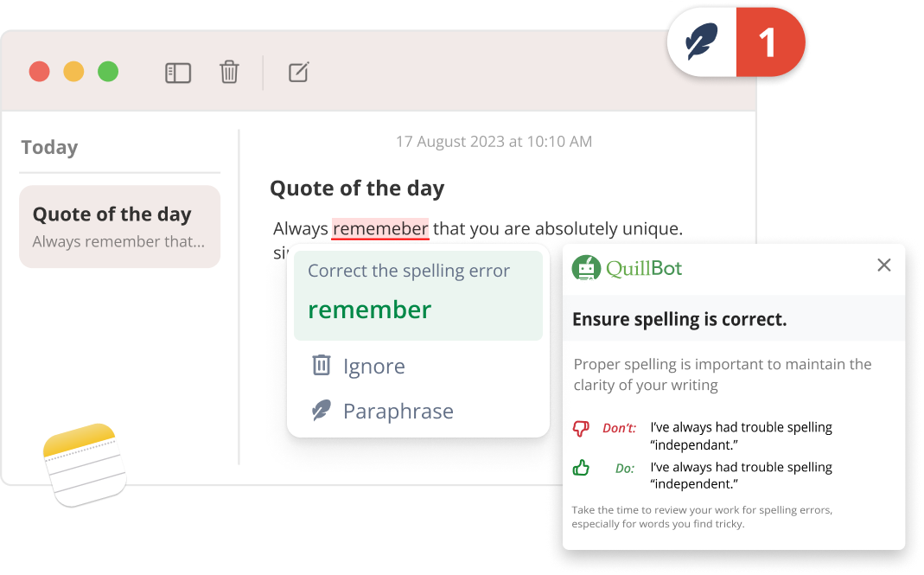This screenshot has width=924, height=575.
Task: Accept the suggested spelling 'remember'
Action: (x=369, y=309)
